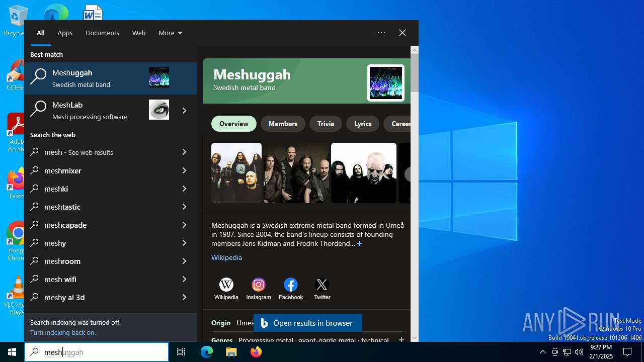This screenshot has width=644, height=362.
Task: Open File Explorer from the taskbar
Action: pyautogui.click(x=231, y=352)
